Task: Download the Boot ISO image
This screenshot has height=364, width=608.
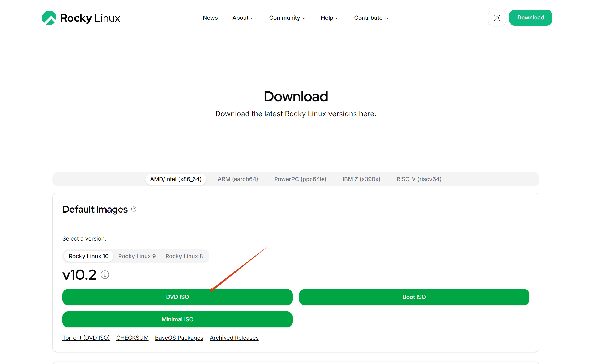Action: tap(414, 297)
